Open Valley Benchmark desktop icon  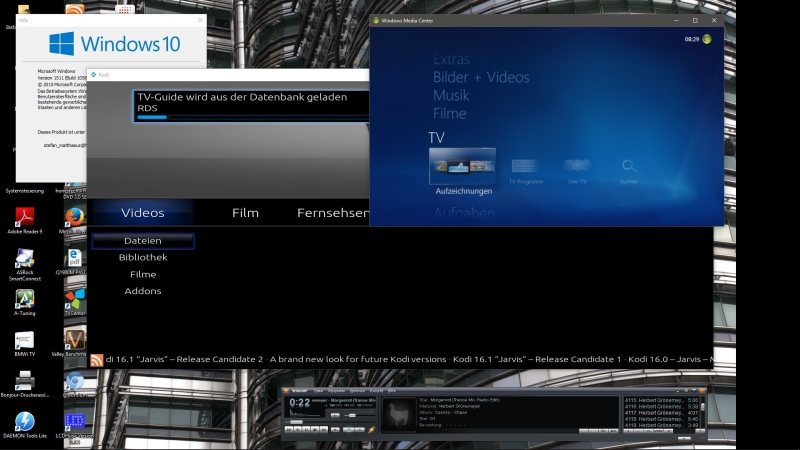pos(74,342)
